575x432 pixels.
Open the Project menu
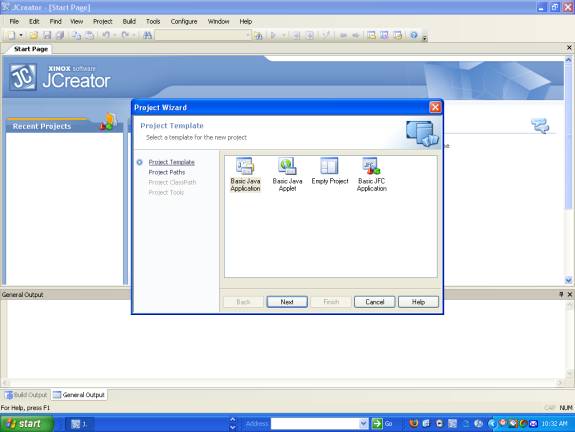pyautogui.click(x=102, y=21)
